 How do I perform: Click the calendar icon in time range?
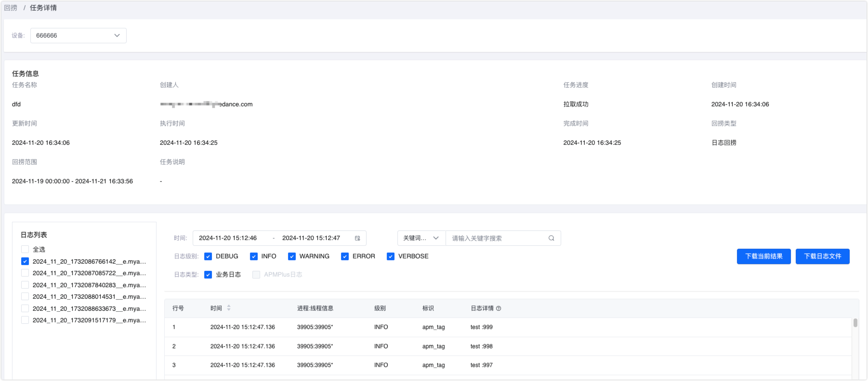pos(357,238)
